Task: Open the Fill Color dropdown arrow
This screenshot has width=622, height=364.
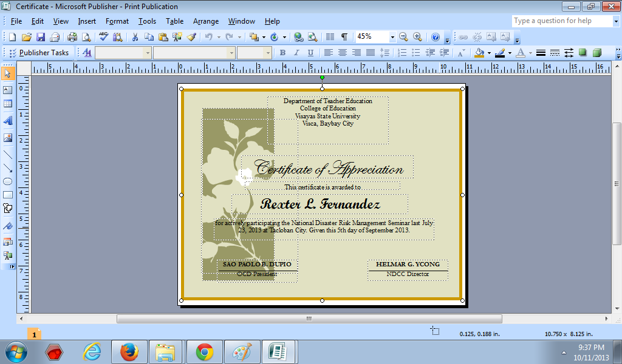Action: 489,53
